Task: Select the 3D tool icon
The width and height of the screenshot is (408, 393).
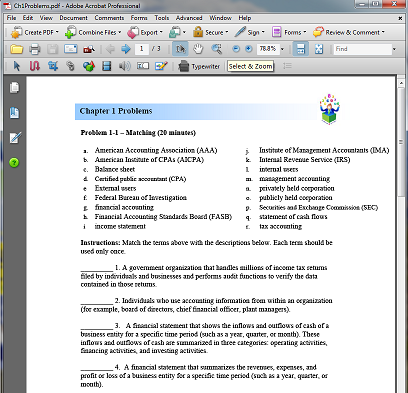Action: (89, 66)
